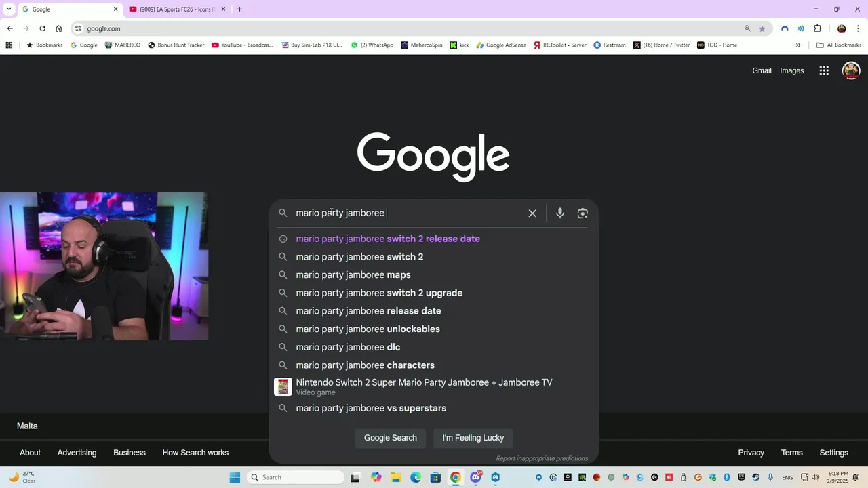Screen dimensions: 868x488
Task: Click the Windows taskbar Search box
Action: (295, 477)
